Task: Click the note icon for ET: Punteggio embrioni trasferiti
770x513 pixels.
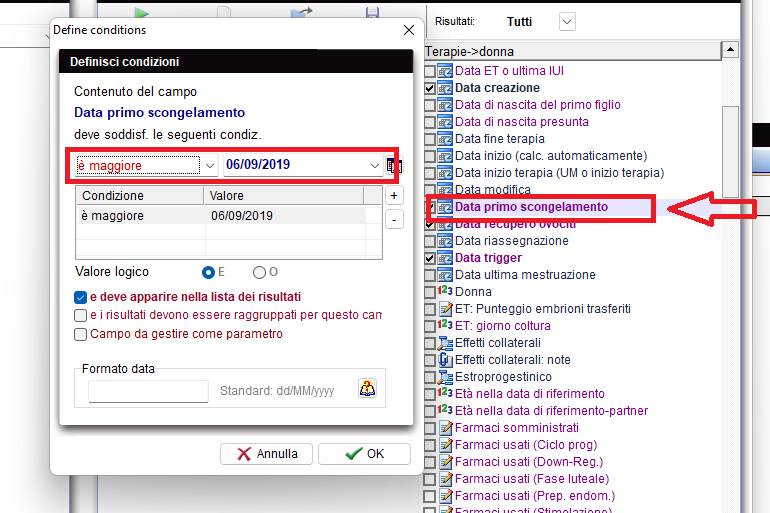Action: point(445,309)
